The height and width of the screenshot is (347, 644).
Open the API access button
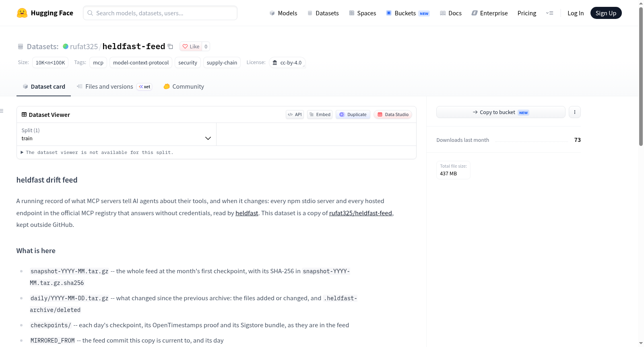coord(295,114)
